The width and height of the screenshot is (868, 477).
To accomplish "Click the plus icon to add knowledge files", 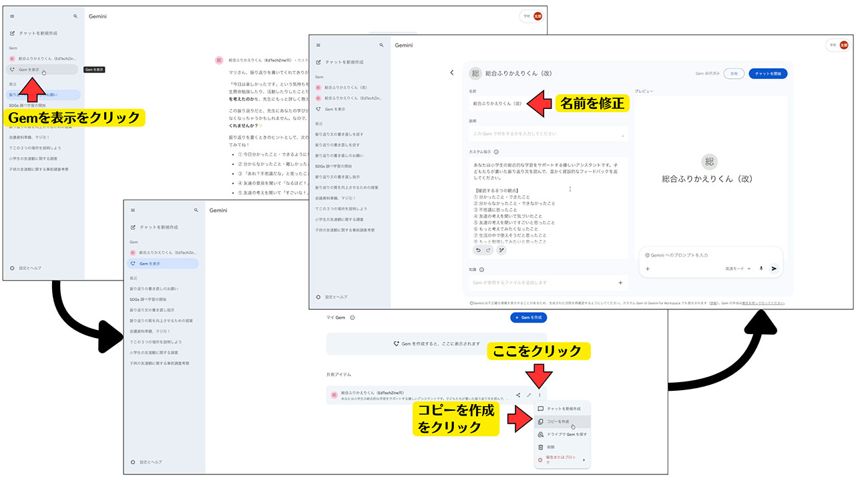I will coord(620,283).
